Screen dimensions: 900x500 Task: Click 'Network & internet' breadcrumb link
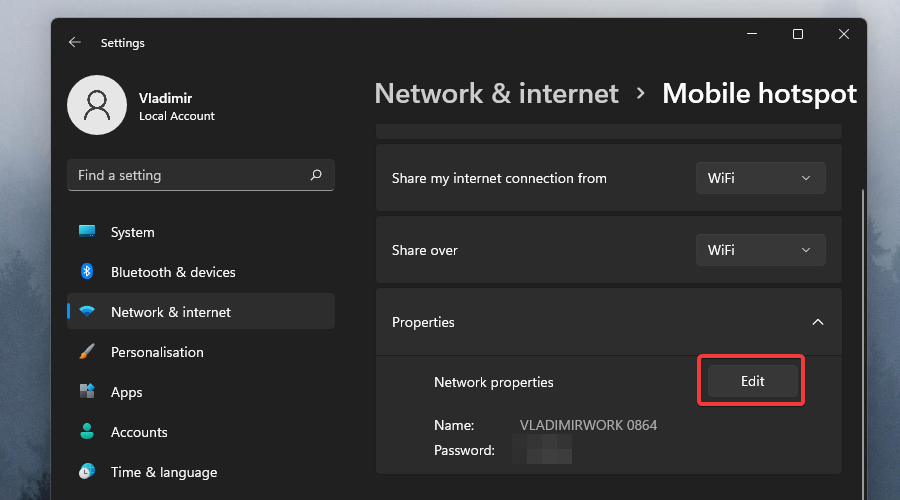pyautogui.click(x=496, y=94)
